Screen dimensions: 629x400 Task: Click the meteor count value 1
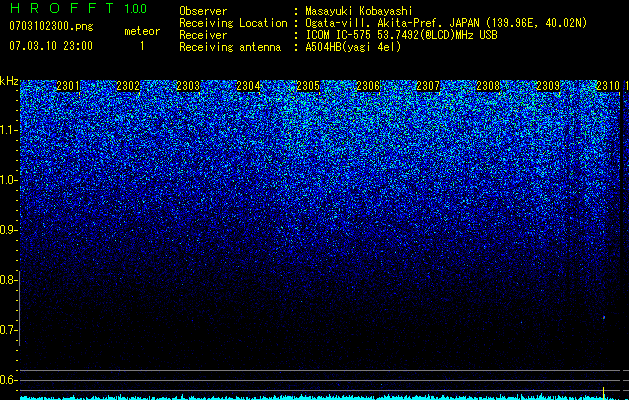tap(142, 46)
